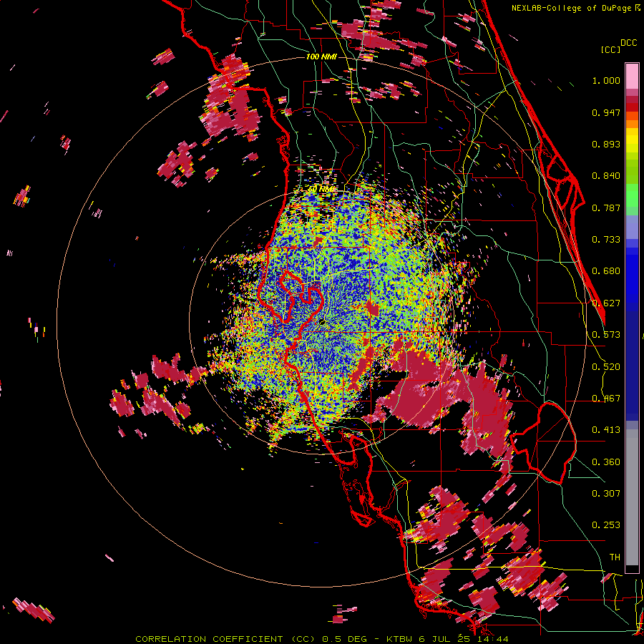Pick the 0.787 scale label
The image size is (644, 644).
[x=606, y=208]
